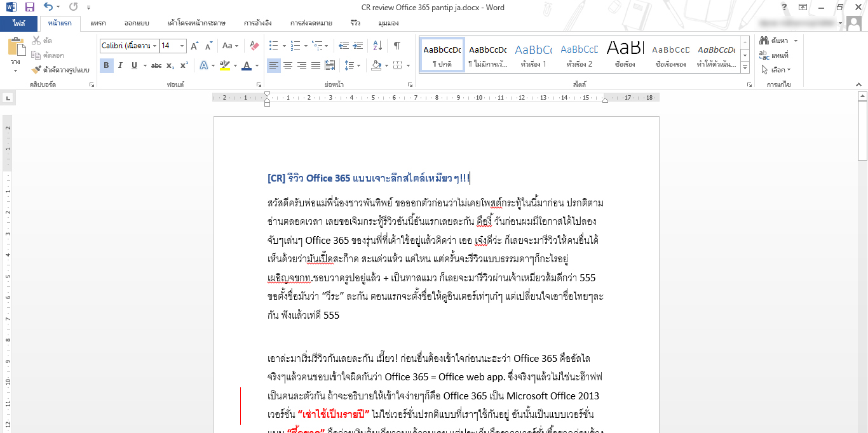
Task: Undo the last action
Action: tap(49, 7)
